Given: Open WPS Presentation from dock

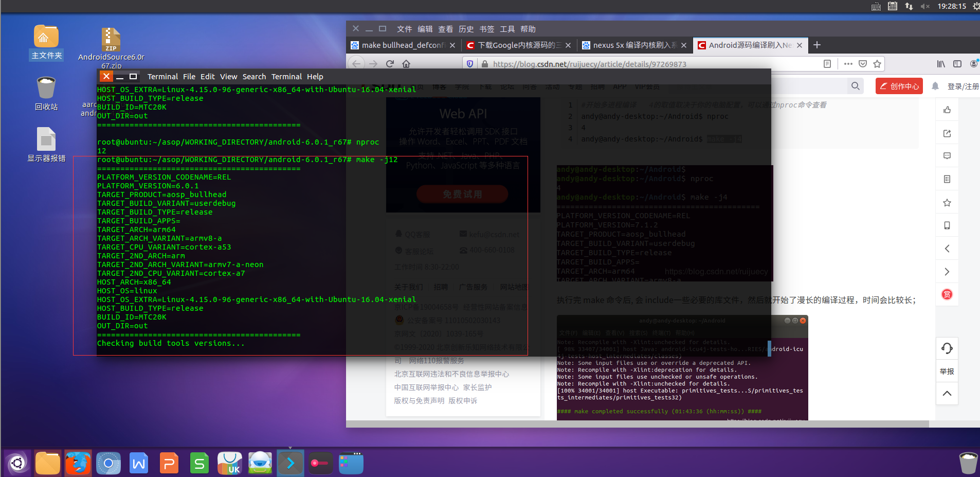Looking at the screenshot, I should pyautogui.click(x=169, y=463).
